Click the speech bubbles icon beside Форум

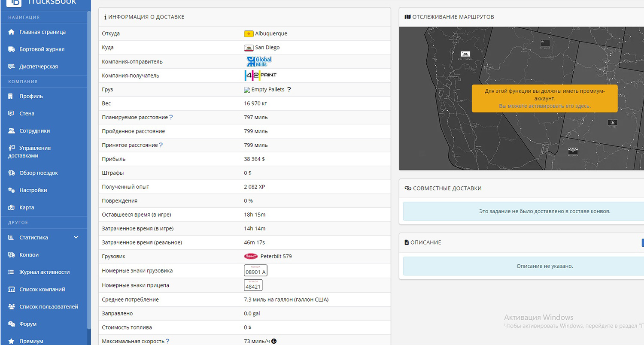click(x=12, y=324)
